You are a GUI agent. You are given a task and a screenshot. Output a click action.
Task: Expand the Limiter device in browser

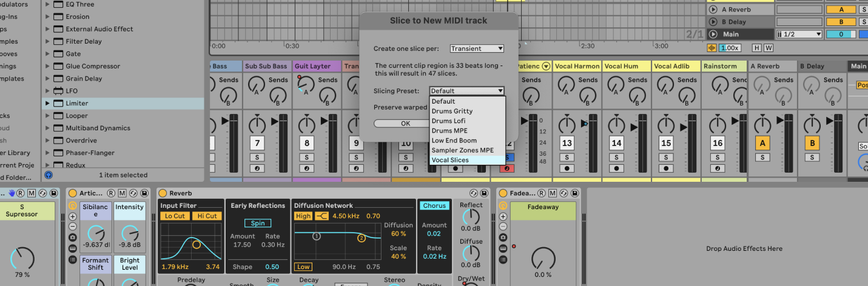pyautogui.click(x=47, y=104)
